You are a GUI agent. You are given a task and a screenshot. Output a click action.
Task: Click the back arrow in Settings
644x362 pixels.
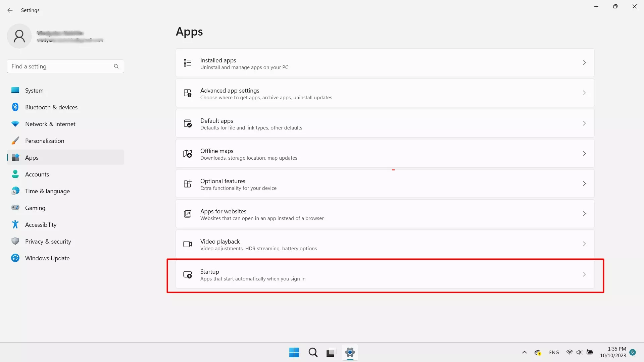tap(10, 10)
